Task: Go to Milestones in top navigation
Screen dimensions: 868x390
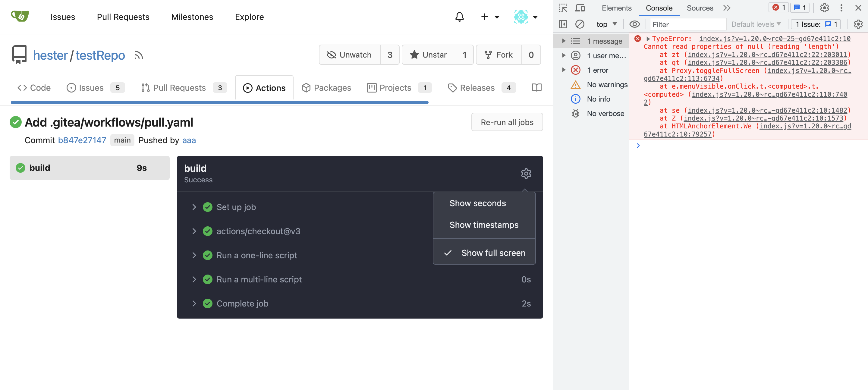Action: pyautogui.click(x=192, y=17)
